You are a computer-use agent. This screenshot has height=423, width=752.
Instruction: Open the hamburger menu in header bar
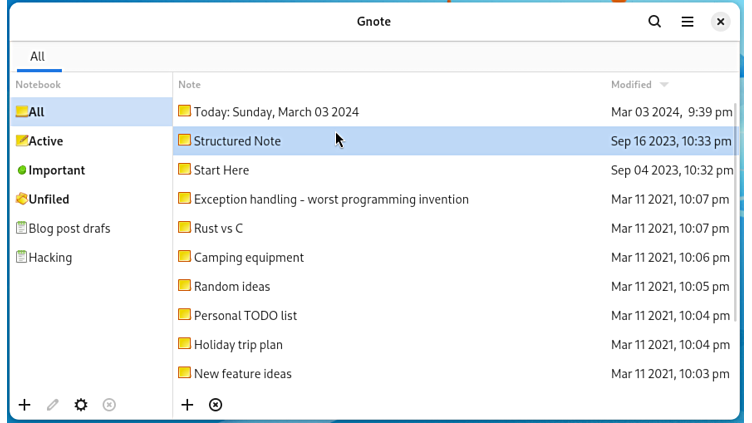687,22
